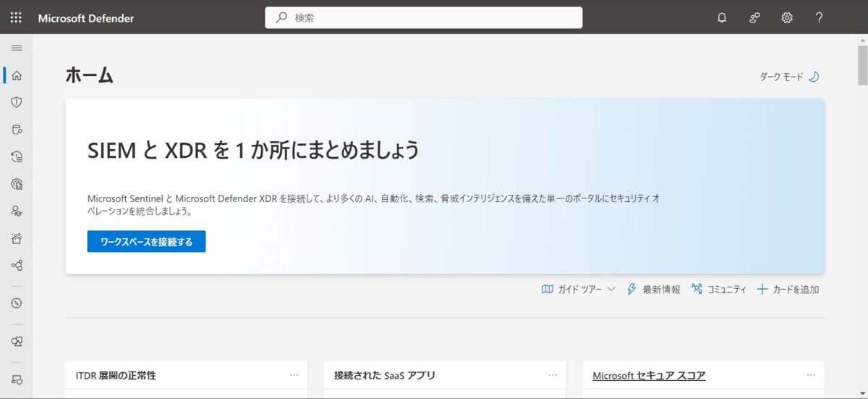This screenshot has height=399, width=868.
Task: Open the shield Incidents sidebar icon
Action: [17, 102]
